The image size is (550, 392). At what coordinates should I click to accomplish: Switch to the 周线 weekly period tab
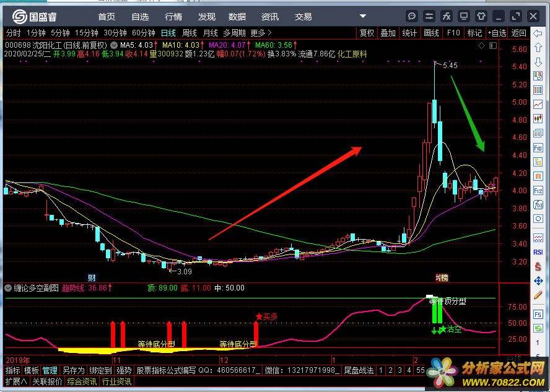[x=189, y=33]
